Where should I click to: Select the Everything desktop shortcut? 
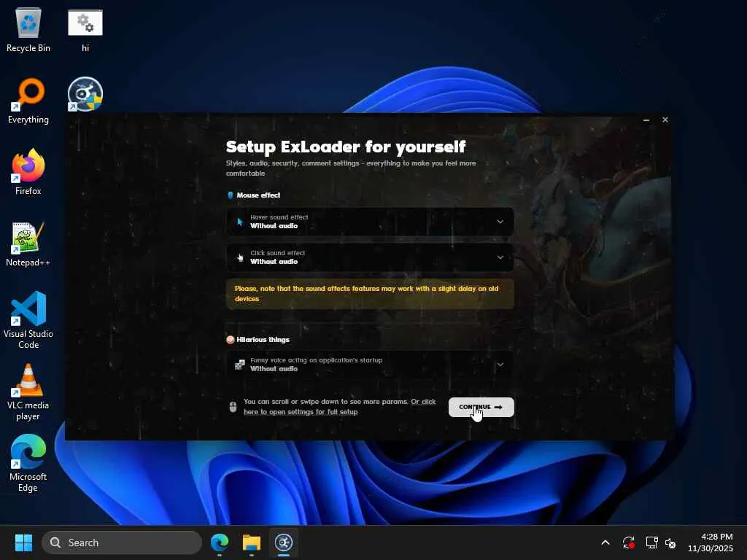coord(28,101)
